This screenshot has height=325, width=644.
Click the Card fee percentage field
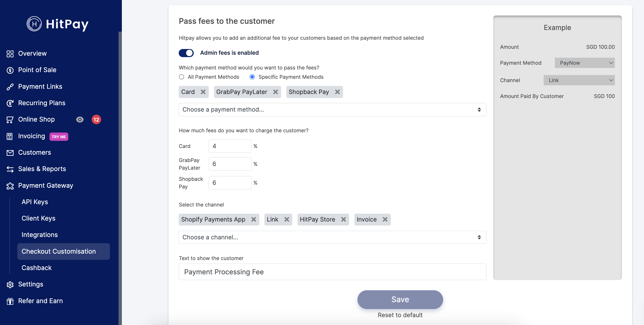click(x=230, y=146)
